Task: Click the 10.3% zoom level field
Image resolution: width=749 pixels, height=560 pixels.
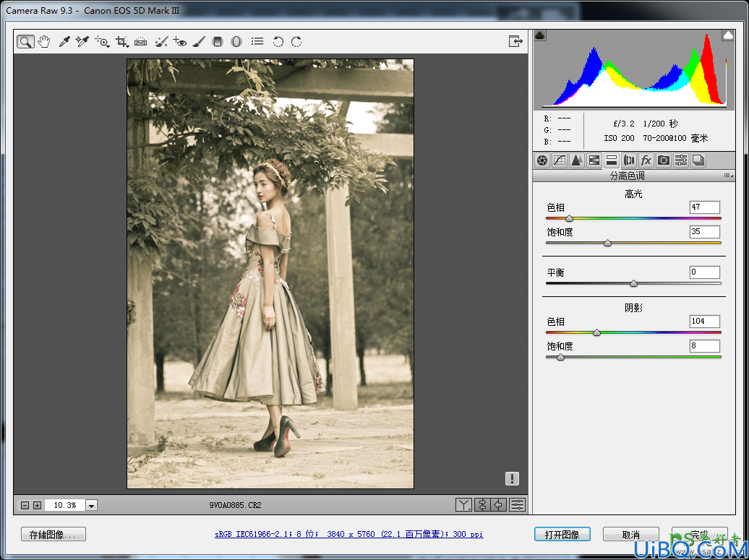Action: [x=65, y=505]
